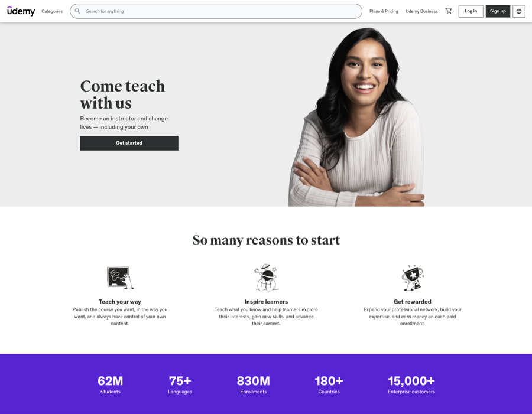Image resolution: width=532 pixels, height=414 pixels.
Task: Click the search magnifier icon
Action: point(77,11)
